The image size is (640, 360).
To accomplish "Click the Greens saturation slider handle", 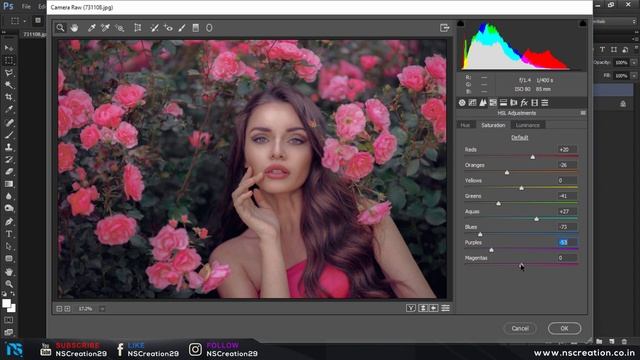I will (x=498, y=204).
